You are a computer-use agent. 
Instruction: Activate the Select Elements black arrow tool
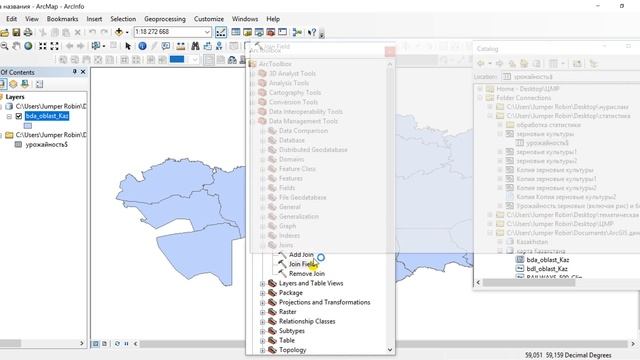[x=128, y=46]
